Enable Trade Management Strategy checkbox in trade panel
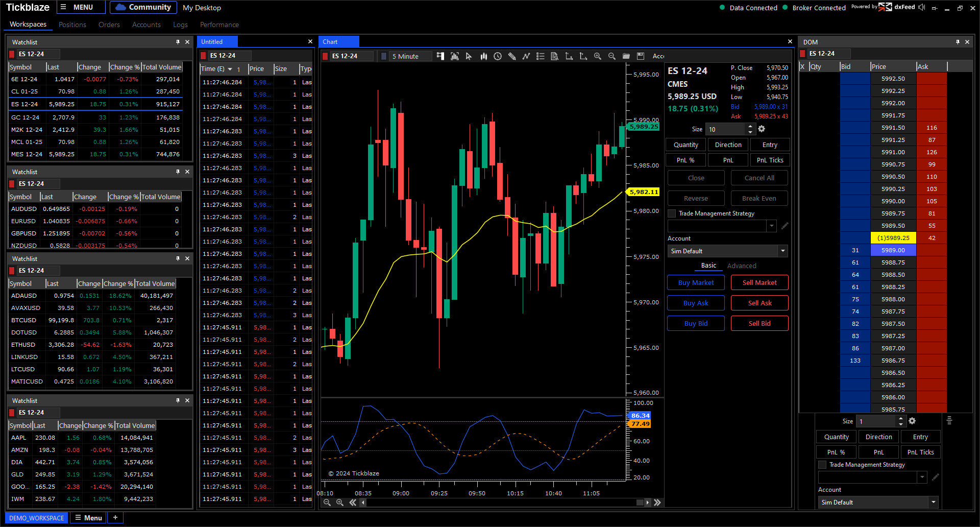The image size is (980, 527). coord(672,213)
